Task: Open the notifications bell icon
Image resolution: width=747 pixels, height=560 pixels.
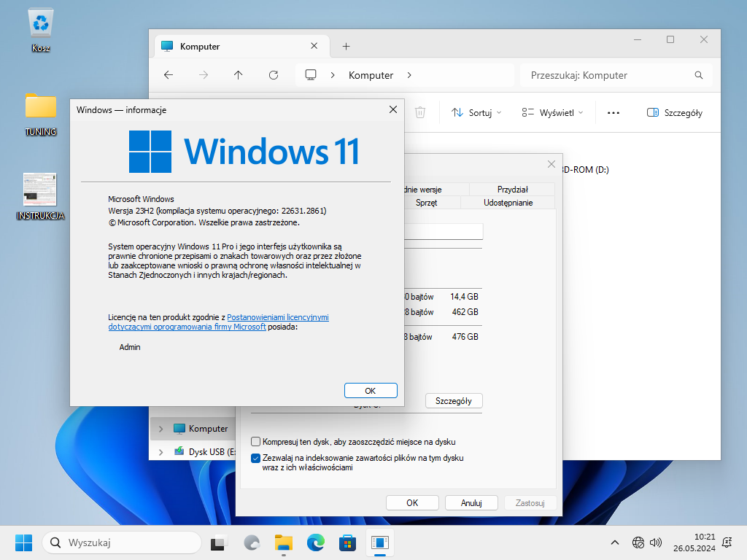Action: [x=727, y=542]
